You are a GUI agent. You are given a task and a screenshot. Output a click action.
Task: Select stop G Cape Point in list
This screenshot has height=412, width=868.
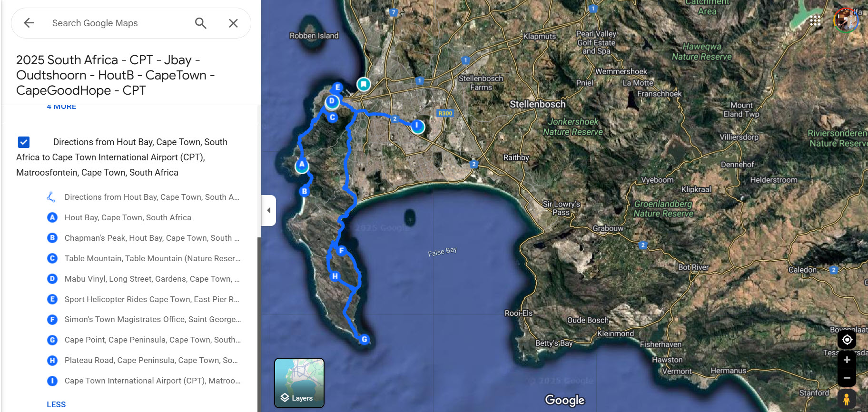coord(143,340)
